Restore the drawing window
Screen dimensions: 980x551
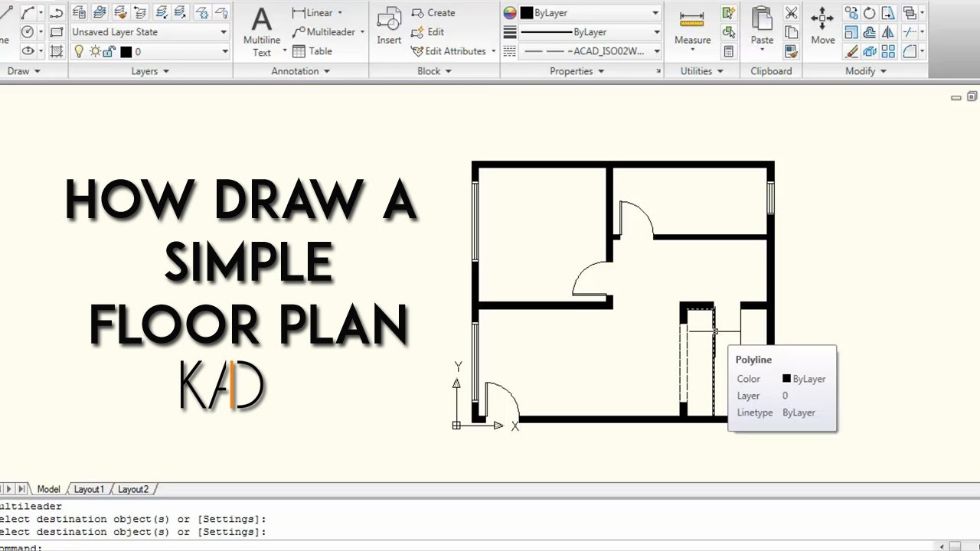[972, 96]
